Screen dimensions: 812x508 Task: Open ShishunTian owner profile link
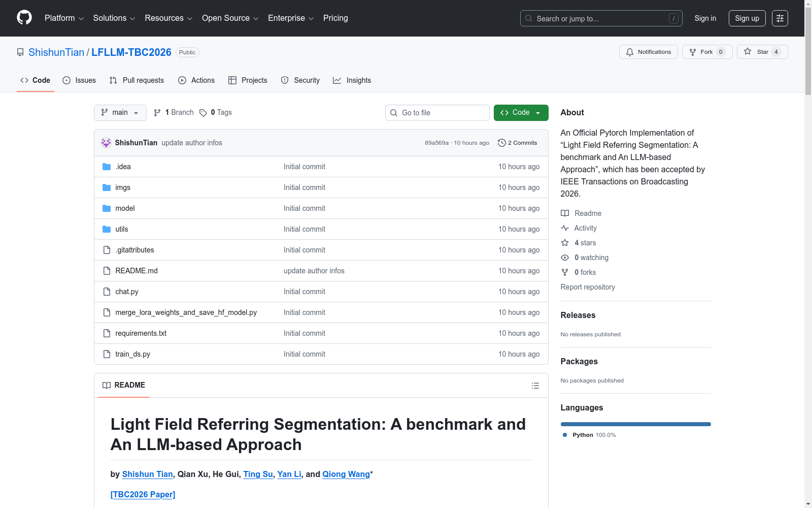(x=56, y=52)
